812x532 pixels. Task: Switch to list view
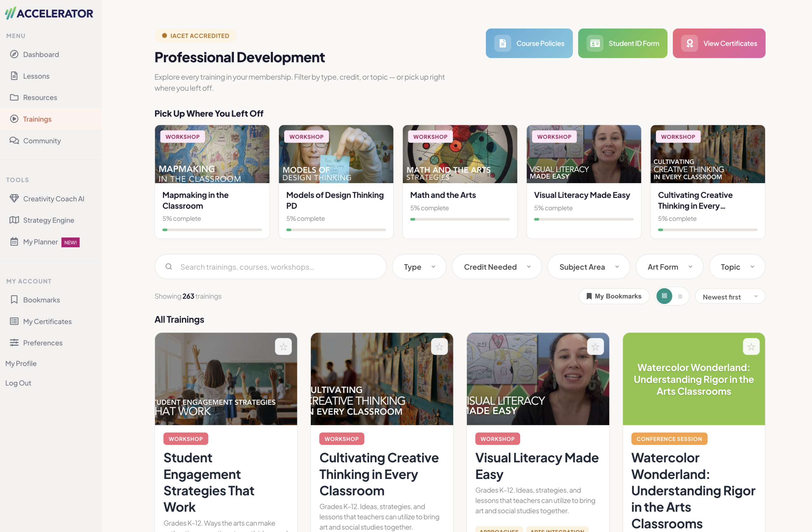coord(680,296)
